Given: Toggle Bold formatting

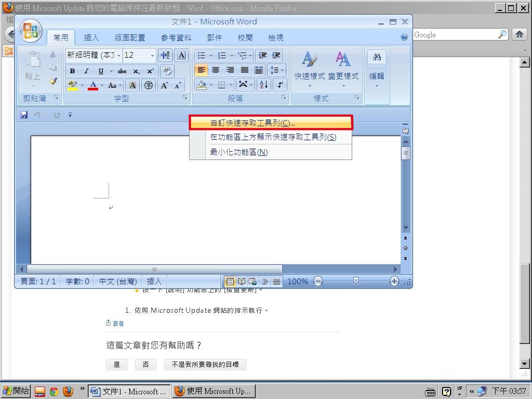Looking at the screenshot, I should [x=72, y=71].
